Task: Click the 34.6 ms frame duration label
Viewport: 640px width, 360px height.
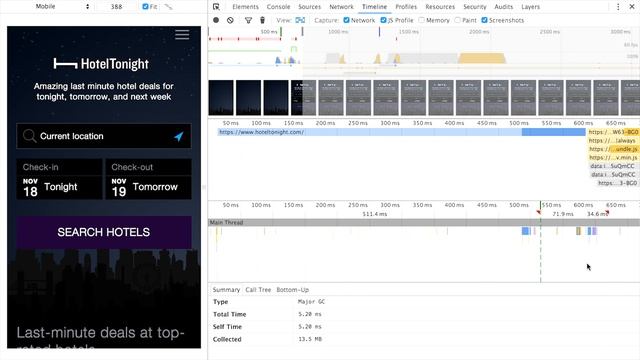Action: click(597, 214)
